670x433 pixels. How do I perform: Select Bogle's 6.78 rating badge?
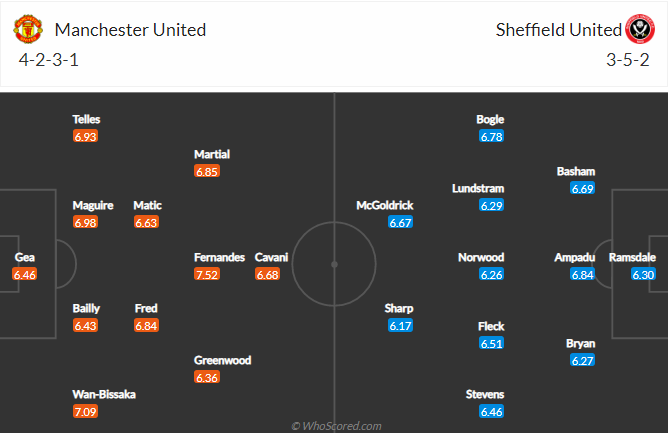(491, 136)
